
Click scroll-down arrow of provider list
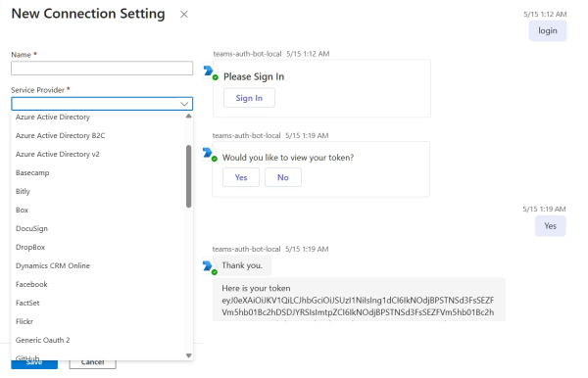[188, 355]
